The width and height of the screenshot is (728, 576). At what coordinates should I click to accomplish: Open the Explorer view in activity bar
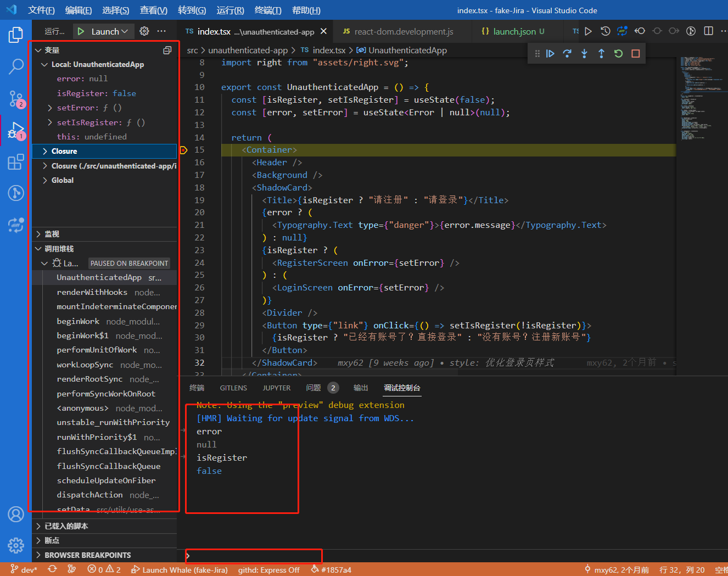(x=16, y=35)
